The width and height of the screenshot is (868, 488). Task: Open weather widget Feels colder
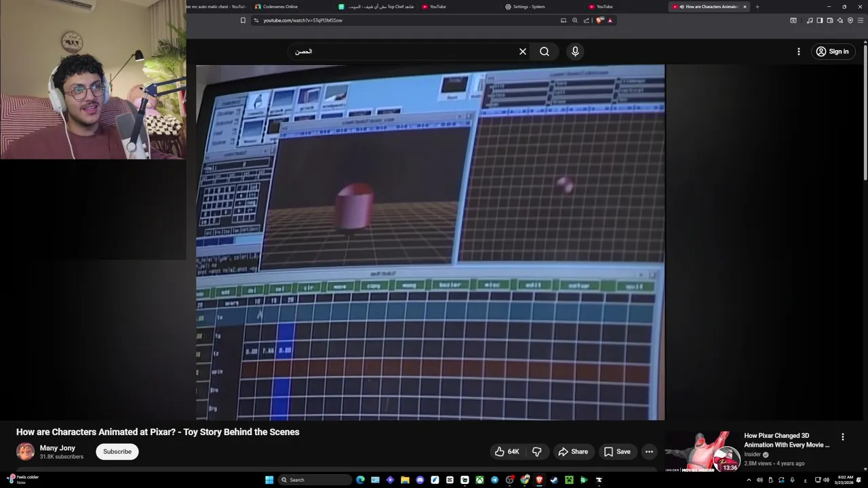point(22,479)
